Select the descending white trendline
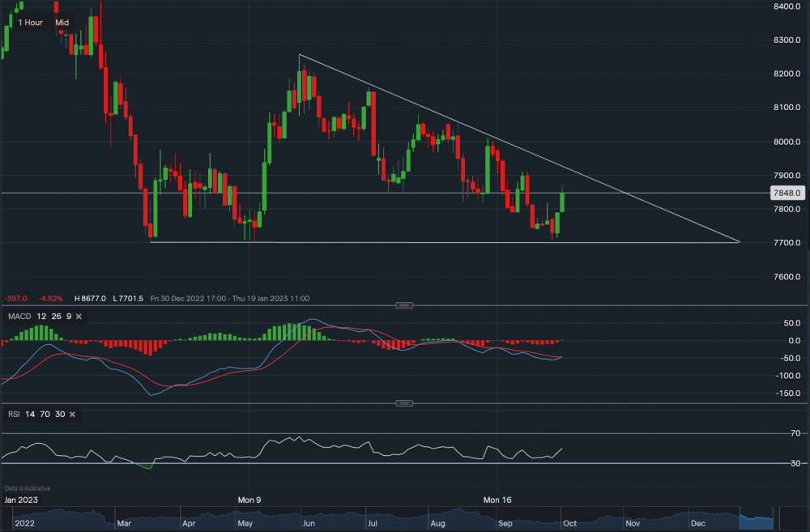Viewport: 810px width, 532px height. coord(518,148)
